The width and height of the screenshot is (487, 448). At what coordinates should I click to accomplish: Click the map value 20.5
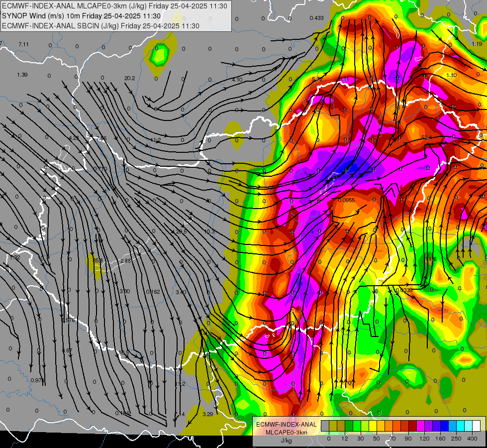tap(182, 231)
